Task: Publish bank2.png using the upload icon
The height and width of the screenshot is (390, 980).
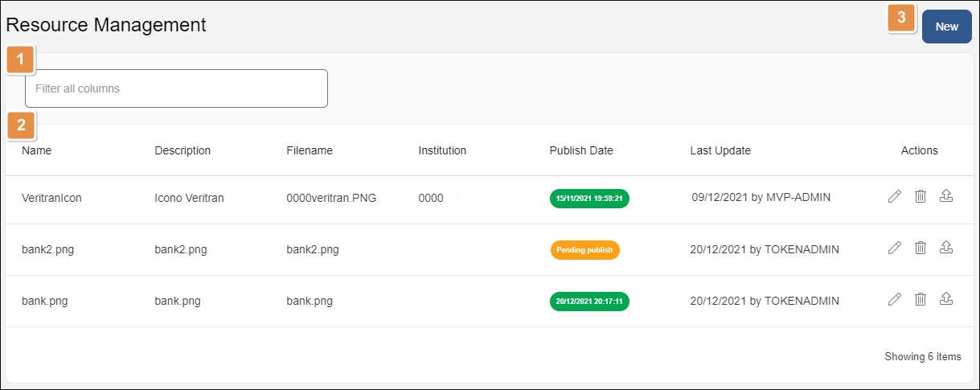Action: coord(946,248)
